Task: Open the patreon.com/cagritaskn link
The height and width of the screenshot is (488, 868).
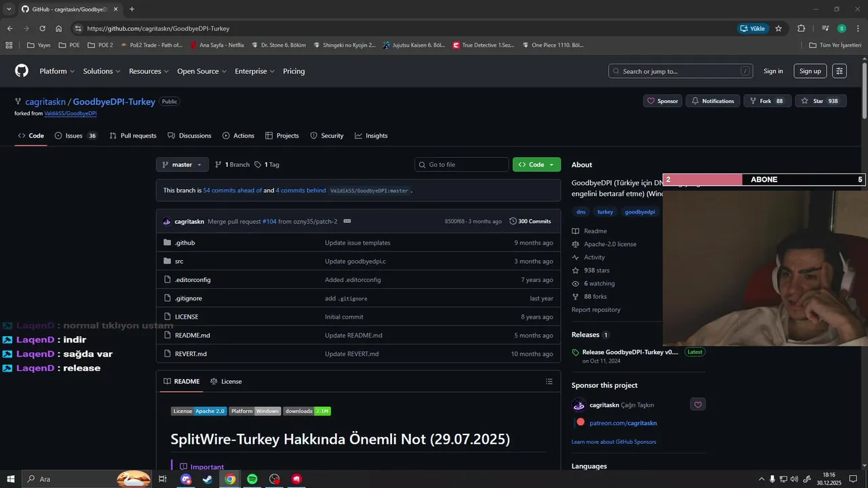Action: 623,423
